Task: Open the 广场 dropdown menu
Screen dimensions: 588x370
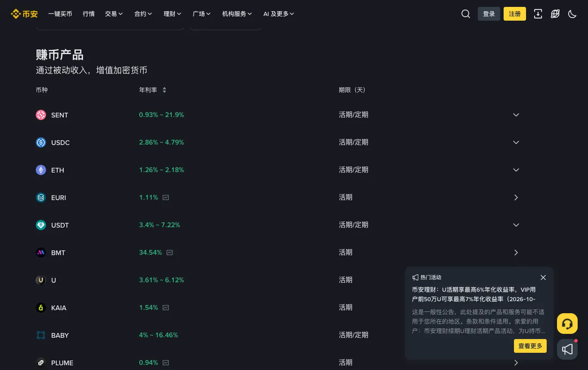Action: 202,14
